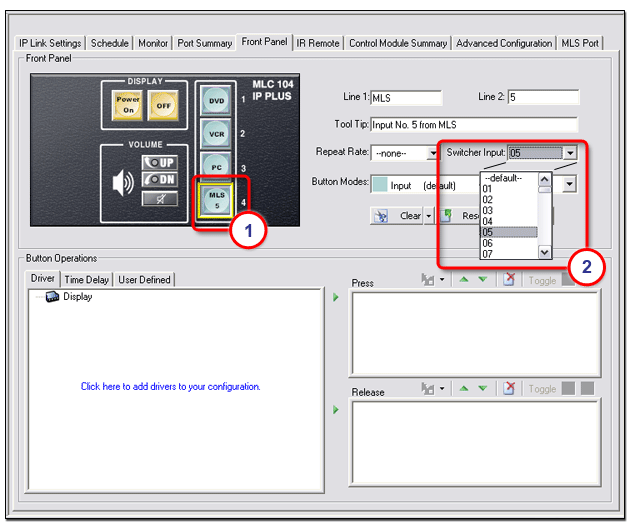Image resolution: width=630 pixels, height=526 pixels.
Task: Click the Power On display button
Action: (128, 105)
